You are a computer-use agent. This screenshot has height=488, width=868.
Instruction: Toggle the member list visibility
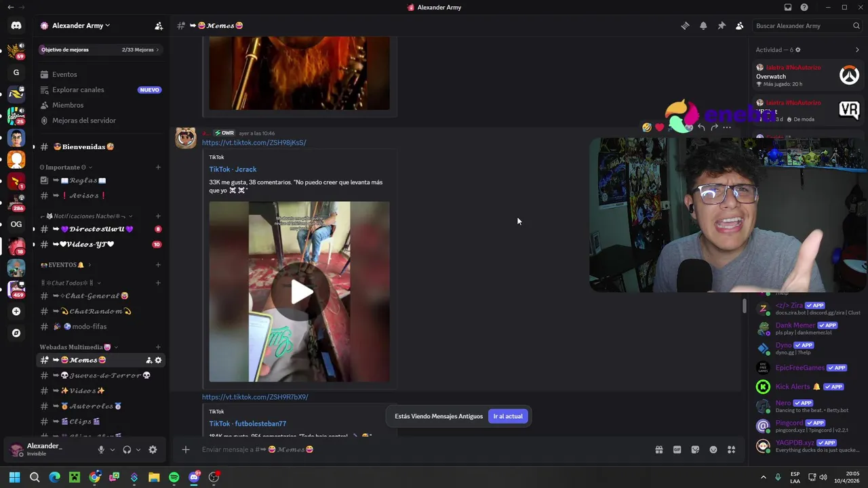(740, 26)
